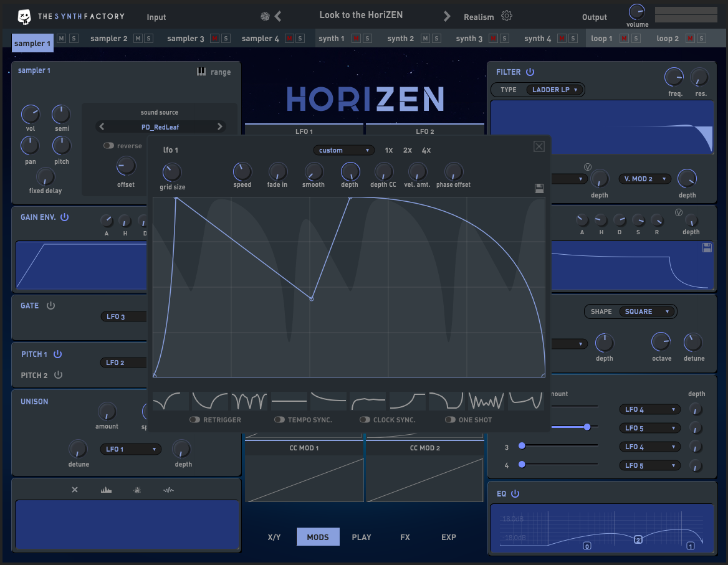Expand the LADDER LP filter type dropdown
The width and height of the screenshot is (728, 565).
click(x=555, y=90)
